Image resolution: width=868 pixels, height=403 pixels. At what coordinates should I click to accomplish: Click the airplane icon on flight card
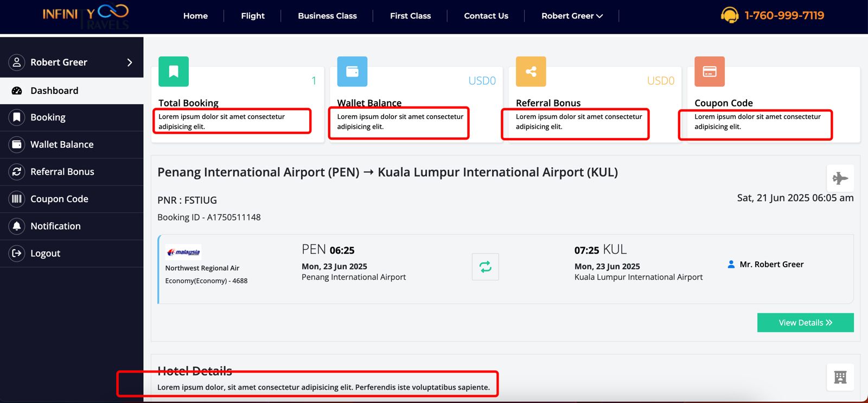coord(840,178)
